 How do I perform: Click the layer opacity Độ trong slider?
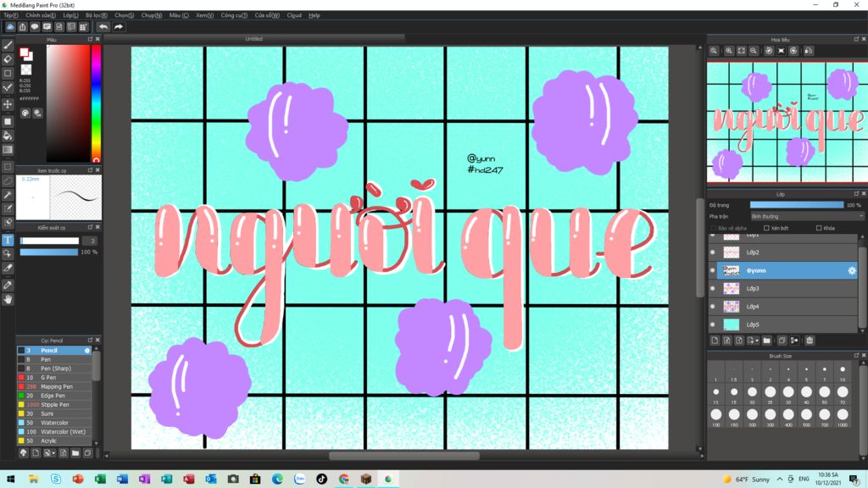(x=797, y=205)
